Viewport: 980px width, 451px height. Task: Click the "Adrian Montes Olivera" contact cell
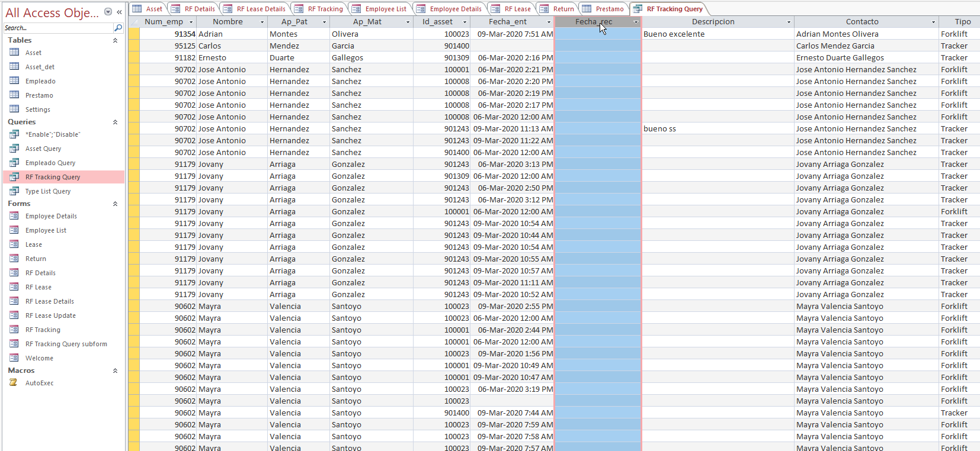tap(866, 34)
